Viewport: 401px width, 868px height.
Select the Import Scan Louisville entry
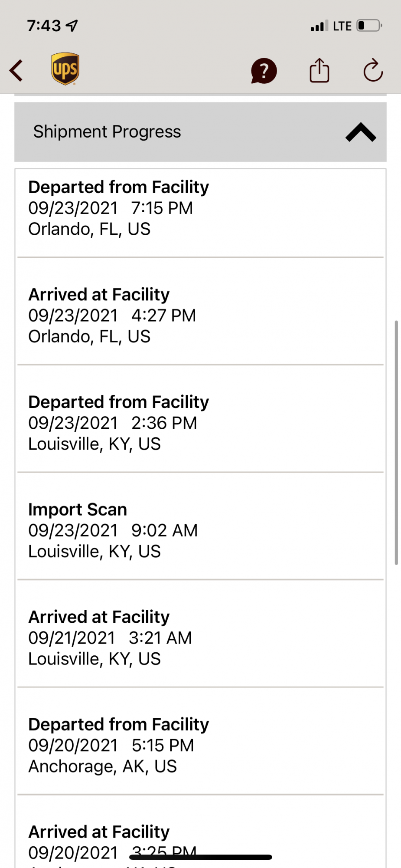[x=200, y=526]
